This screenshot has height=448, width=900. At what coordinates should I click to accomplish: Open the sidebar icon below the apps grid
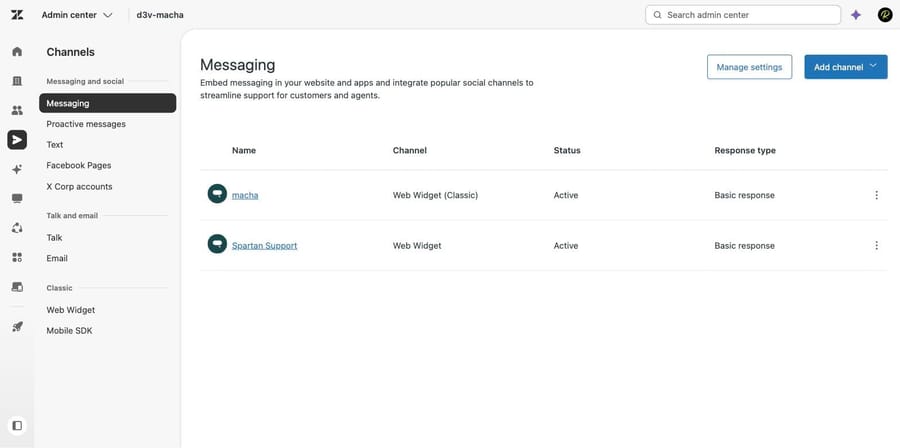point(17,286)
